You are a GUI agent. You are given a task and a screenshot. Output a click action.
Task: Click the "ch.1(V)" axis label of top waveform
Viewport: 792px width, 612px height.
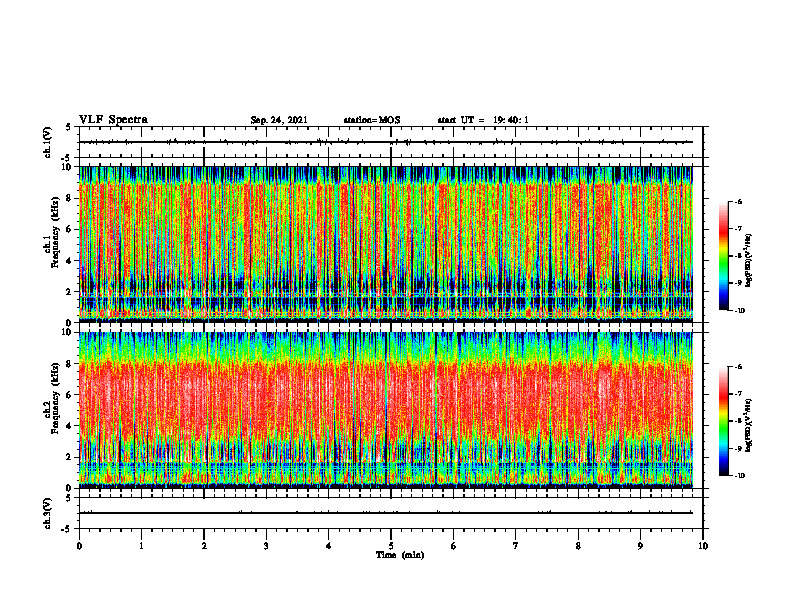click(48, 142)
